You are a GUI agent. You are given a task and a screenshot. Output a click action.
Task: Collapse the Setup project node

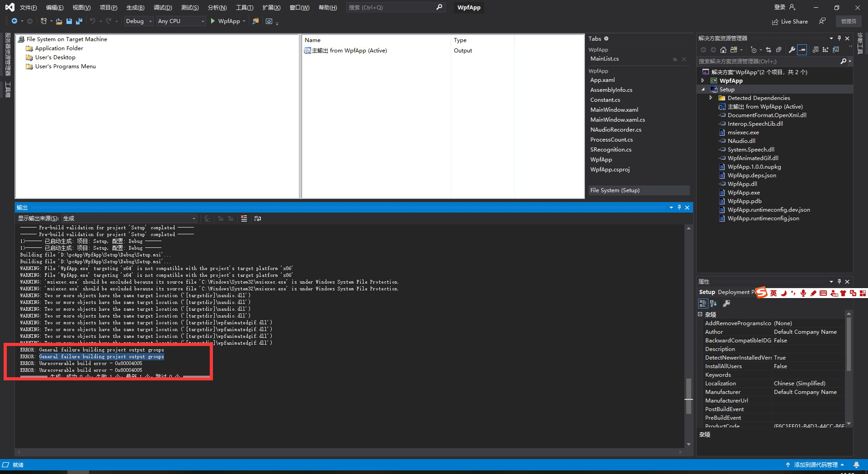[x=703, y=89]
